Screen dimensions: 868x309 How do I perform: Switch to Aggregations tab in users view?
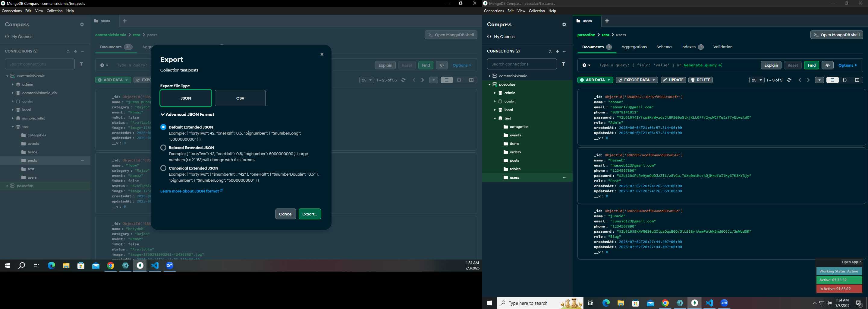634,47
